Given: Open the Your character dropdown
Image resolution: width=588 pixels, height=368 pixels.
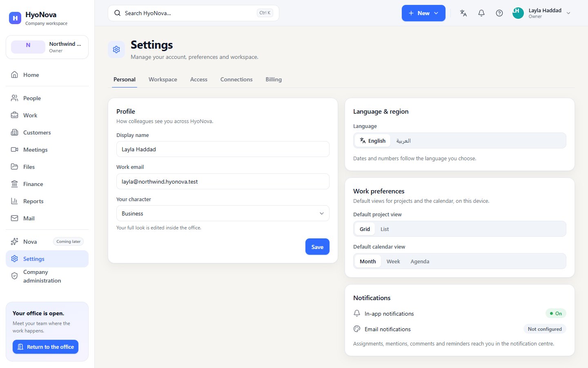Looking at the screenshot, I should point(223,213).
